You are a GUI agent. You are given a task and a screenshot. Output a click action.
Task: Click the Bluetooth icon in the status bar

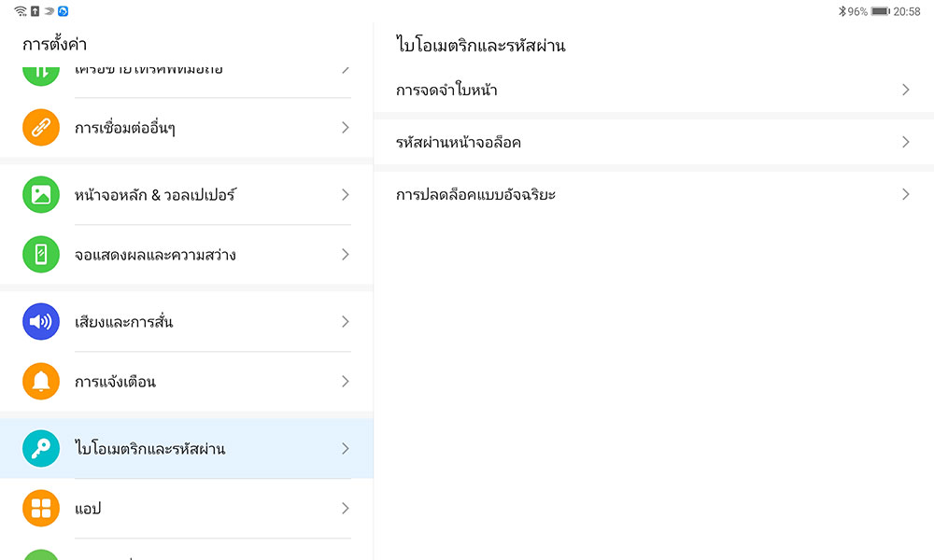coord(841,11)
